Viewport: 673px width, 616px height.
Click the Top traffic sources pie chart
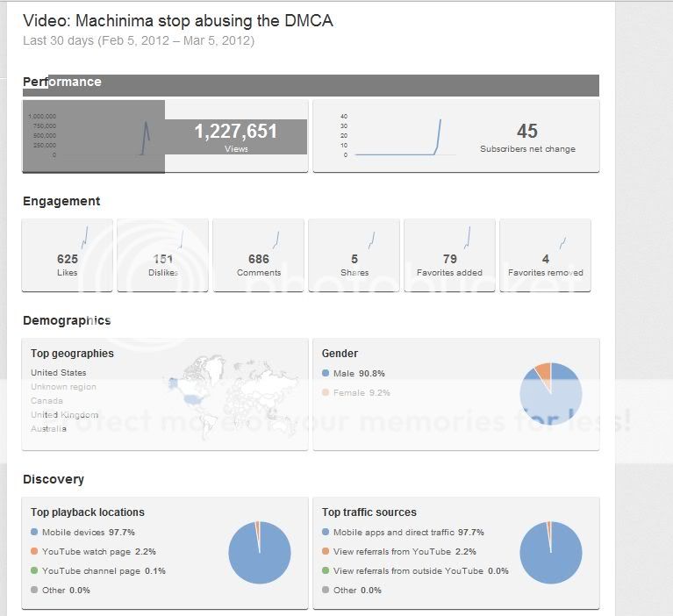pos(550,553)
